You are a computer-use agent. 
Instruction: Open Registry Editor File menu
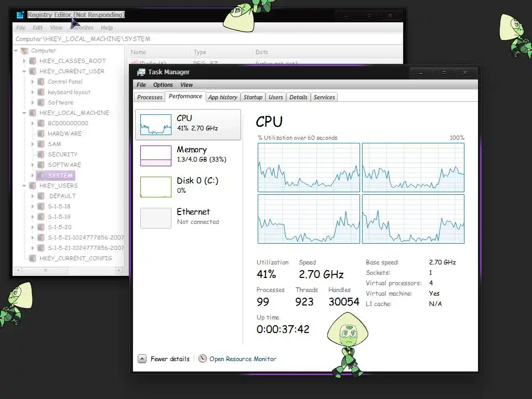coord(21,28)
